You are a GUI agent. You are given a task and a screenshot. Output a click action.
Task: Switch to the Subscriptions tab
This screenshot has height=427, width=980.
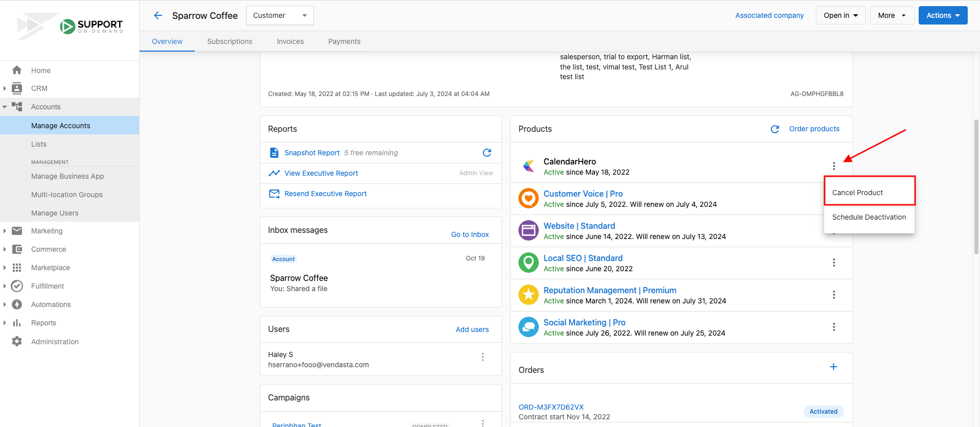230,41
